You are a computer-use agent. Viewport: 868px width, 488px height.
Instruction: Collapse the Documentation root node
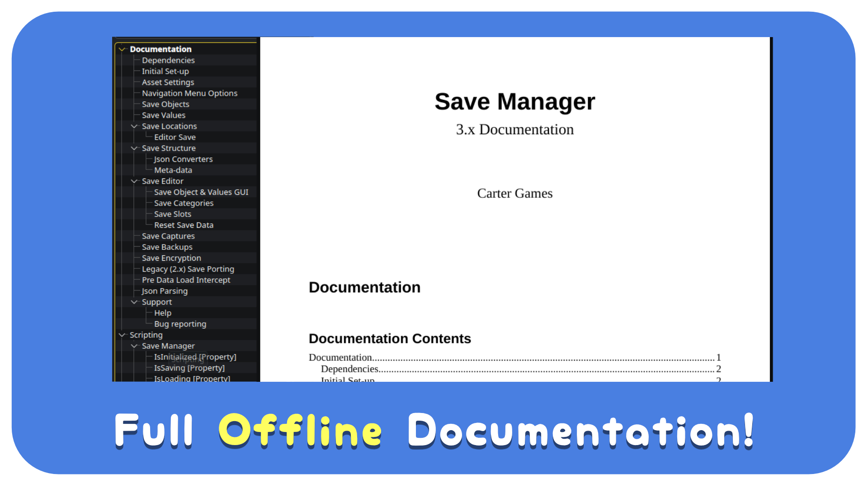click(x=122, y=49)
